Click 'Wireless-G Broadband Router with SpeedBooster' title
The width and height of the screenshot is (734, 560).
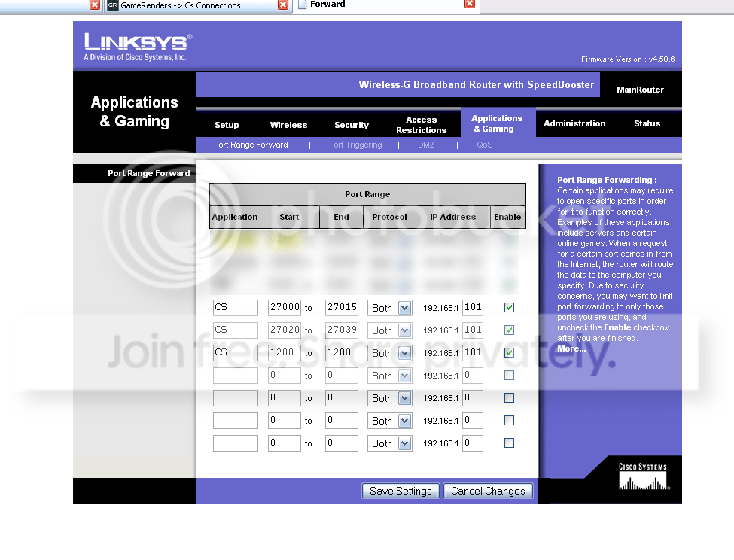[x=476, y=85]
